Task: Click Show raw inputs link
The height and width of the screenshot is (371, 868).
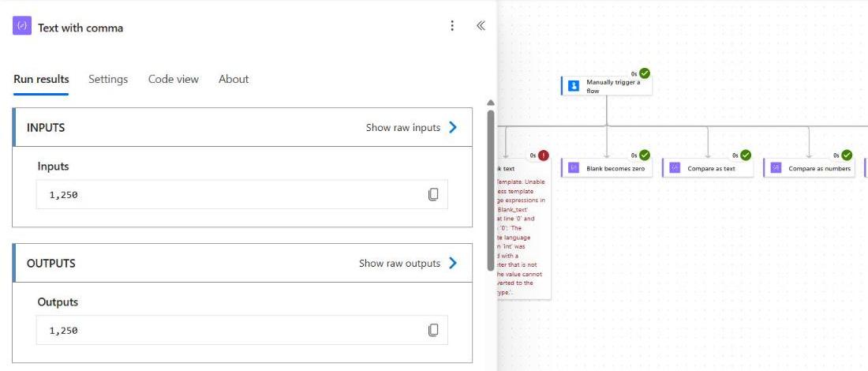Action: pyautogui.click(x=403, y=127)
